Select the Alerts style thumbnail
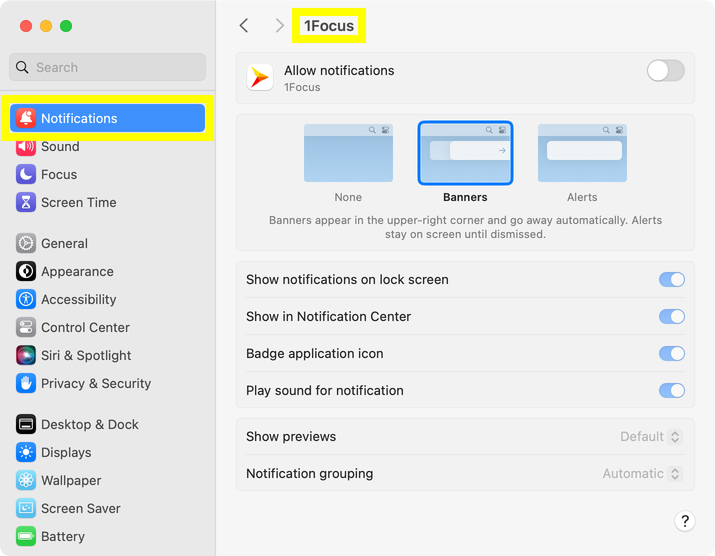This screenshot has width=715, height=556. click(582, 153)
